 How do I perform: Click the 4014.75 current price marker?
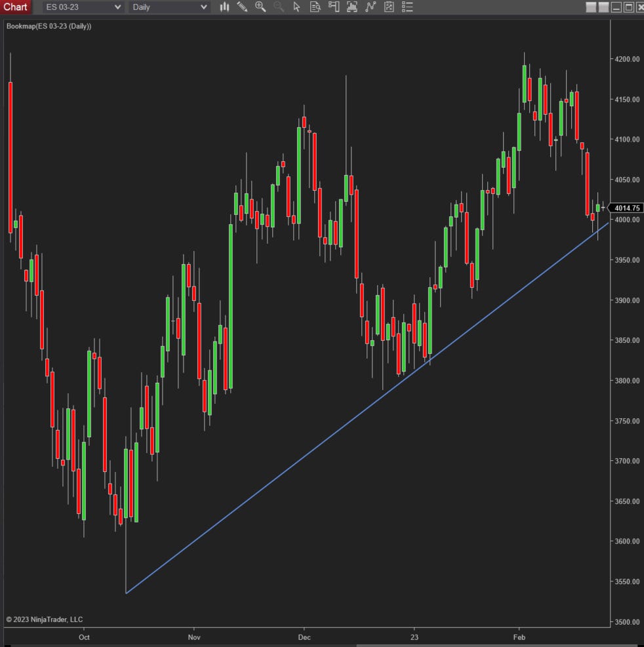click(x=626, y=208)
